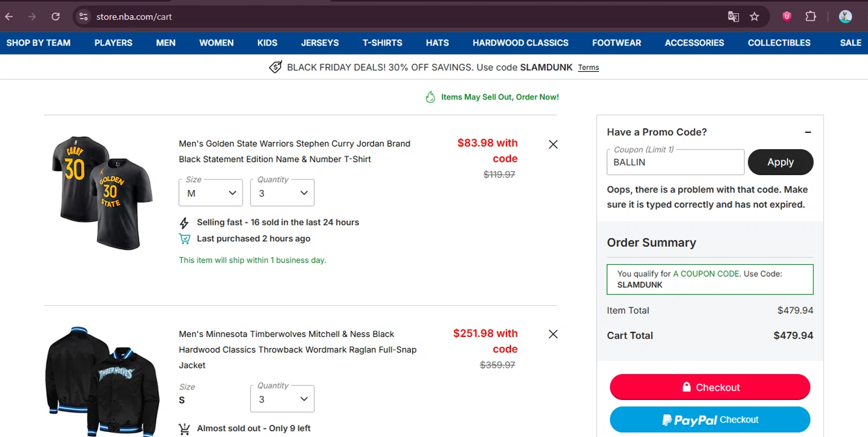Viewport: 868px width, 437px height.
Task: Click the cart icon beside Last purchased
Action: pyautogui.click(x=185, y=239)
